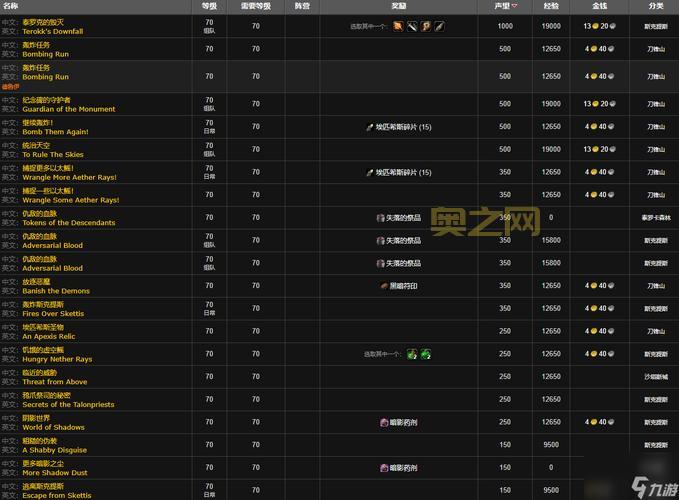Click 泰罗卡森林 category link
Viewport: 679px width, 500px height.
[655, 217]
